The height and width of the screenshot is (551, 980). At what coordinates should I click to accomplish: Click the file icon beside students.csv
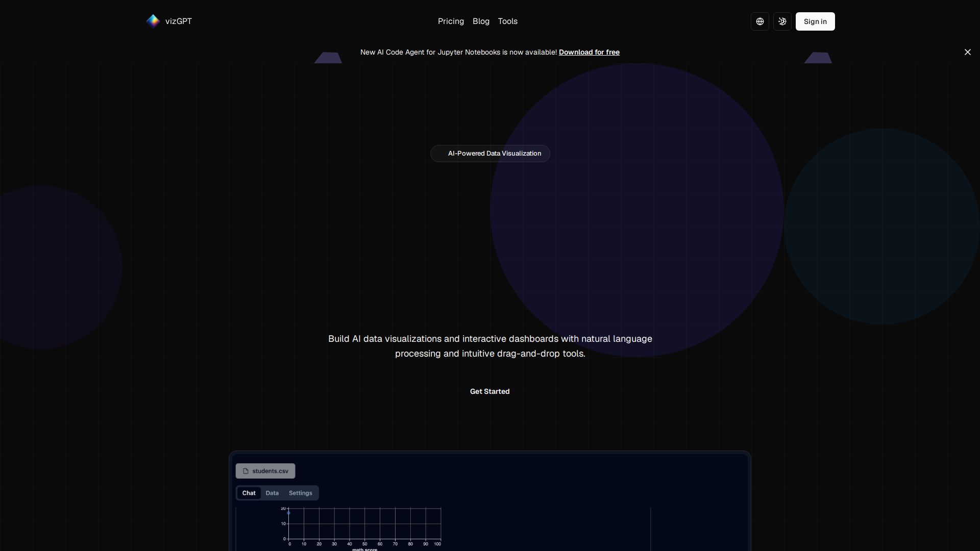(246, 471)
